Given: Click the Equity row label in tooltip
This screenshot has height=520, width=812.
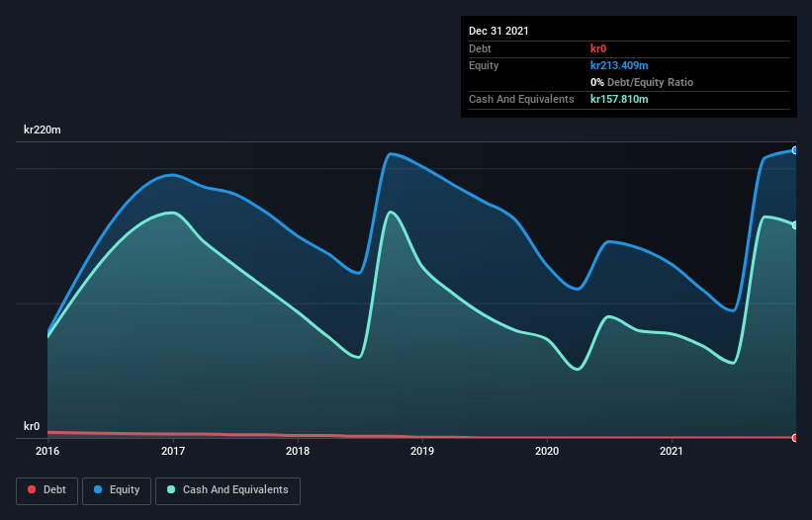Looking at the screenshot, I should (484, 65).
